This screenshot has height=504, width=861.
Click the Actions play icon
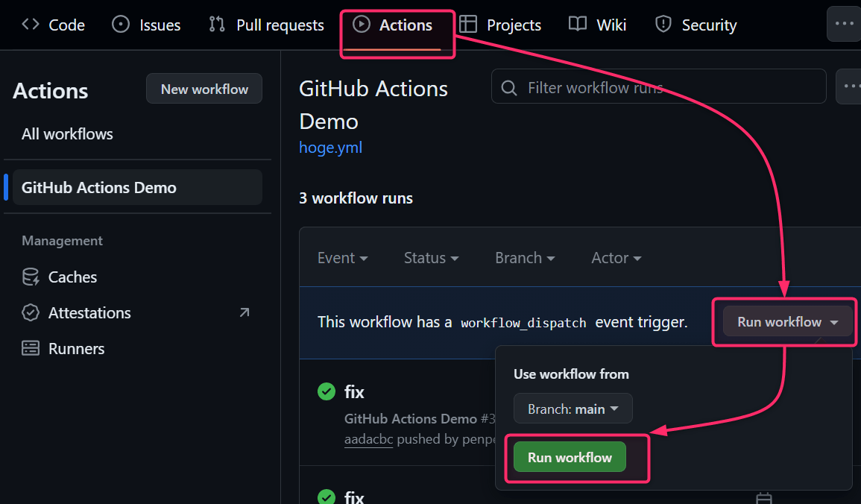(x=362, y=24)
